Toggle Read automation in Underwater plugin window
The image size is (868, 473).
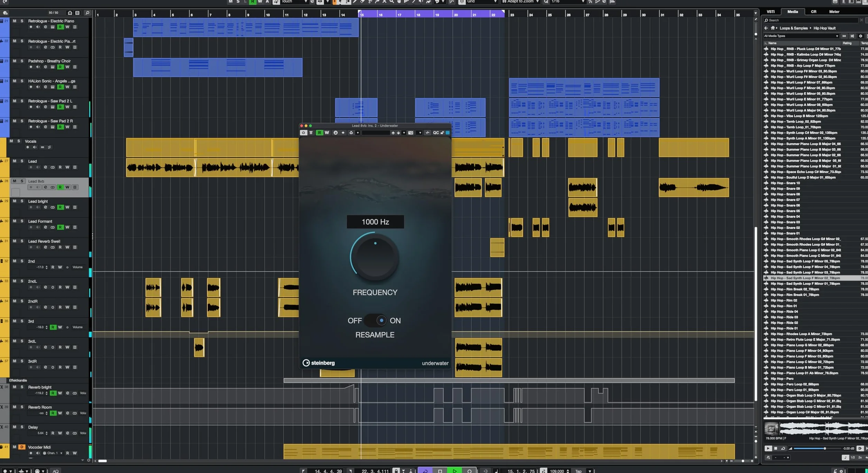(319, 133)
